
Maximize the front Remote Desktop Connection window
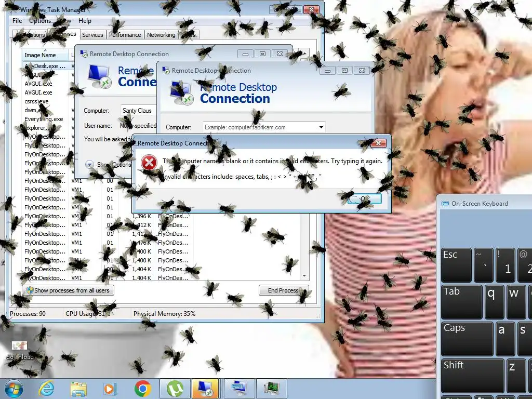344,71
